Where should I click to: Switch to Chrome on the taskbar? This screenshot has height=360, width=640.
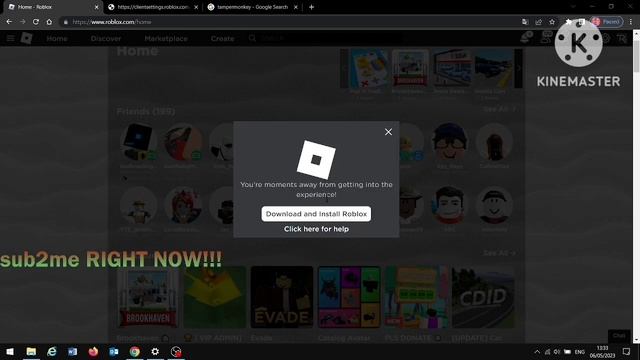(134, 351)
